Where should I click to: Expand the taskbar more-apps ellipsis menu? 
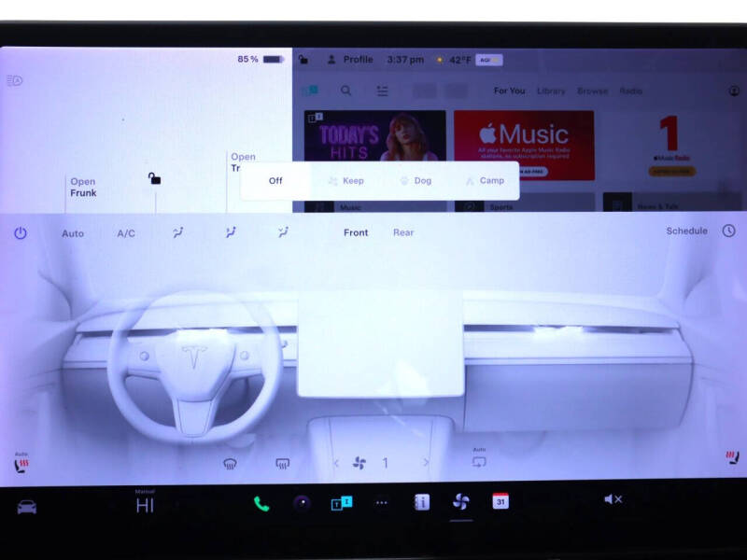click(381, 501)
